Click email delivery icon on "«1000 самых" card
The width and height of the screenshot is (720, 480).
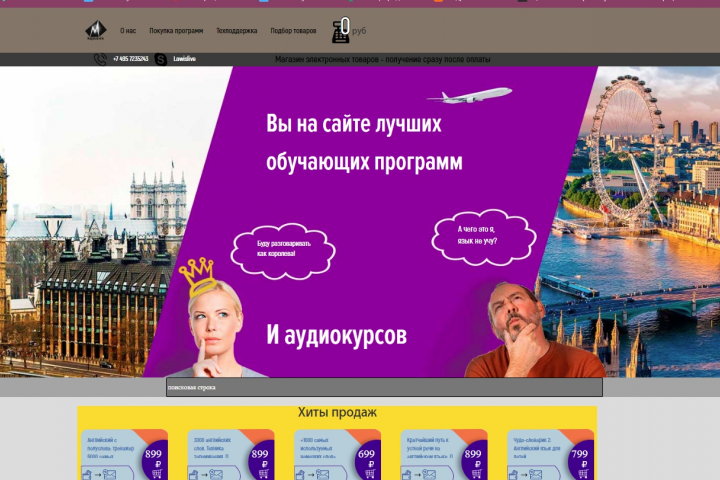click(322, 474)
